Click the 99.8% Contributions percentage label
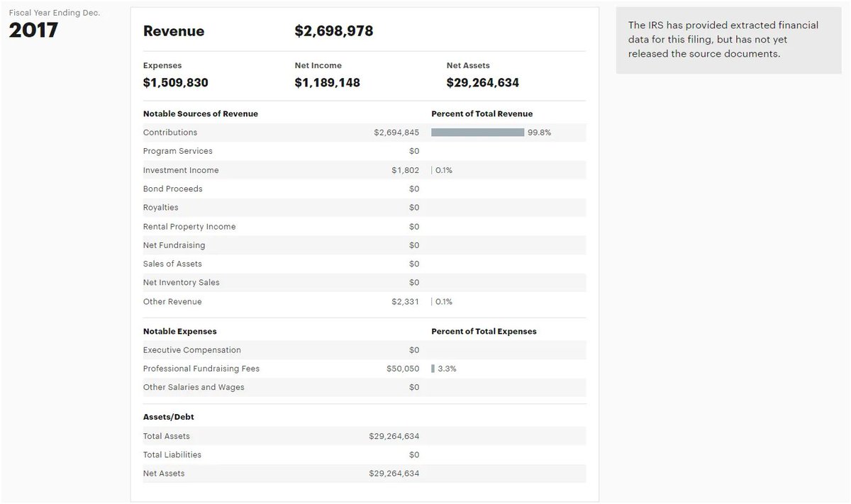This screenshot has width=851, height=504. tap(539, 133)
